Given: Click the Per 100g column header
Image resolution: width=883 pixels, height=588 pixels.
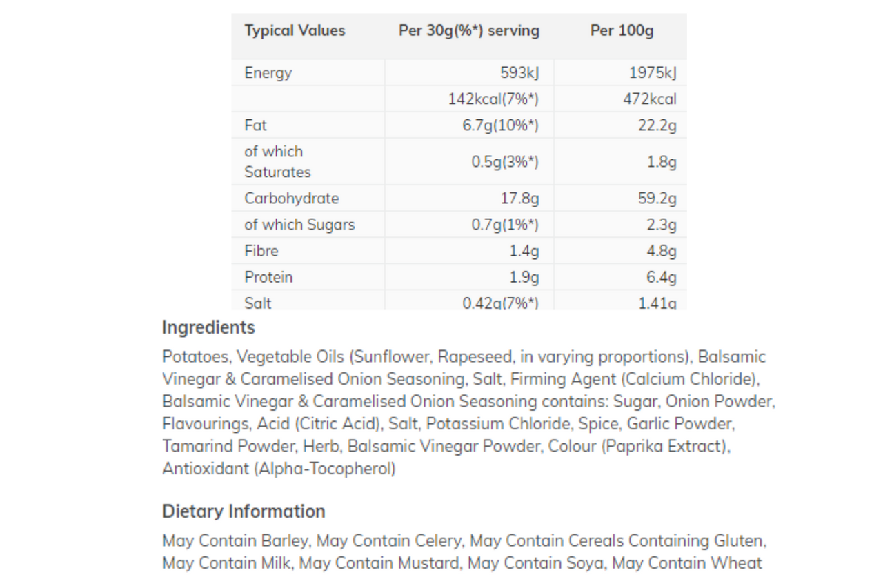Looking at the screenshot, I should click(x=622, y=31).
